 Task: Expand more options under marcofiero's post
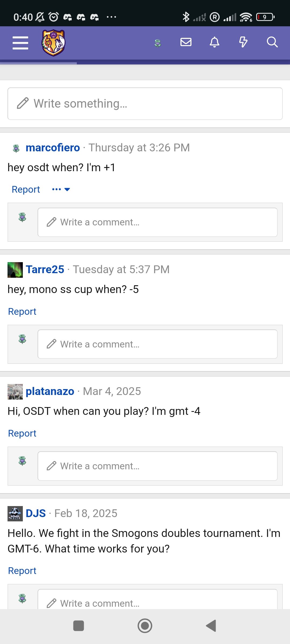coord(61,189)
